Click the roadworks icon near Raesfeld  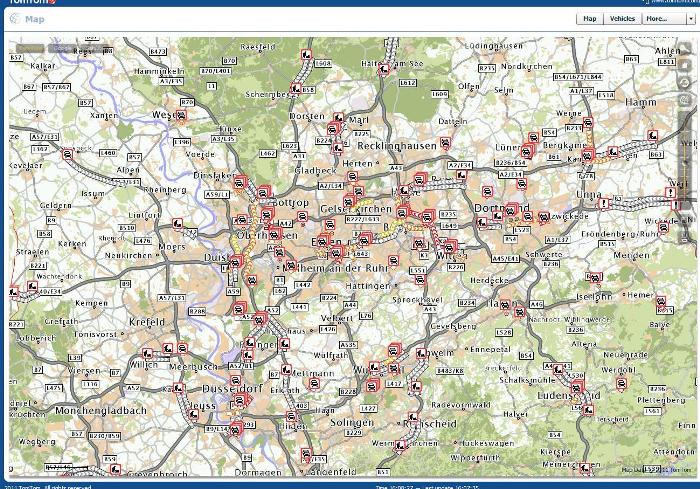point(306,55)
